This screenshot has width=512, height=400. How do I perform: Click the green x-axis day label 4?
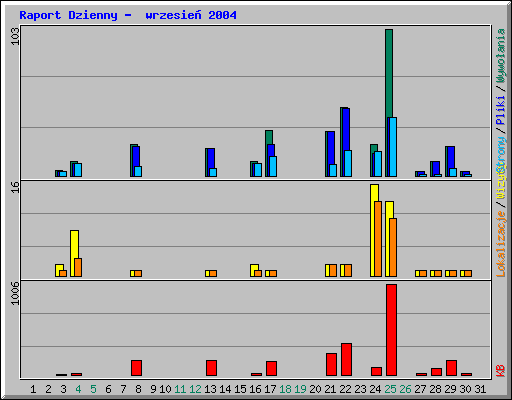point(78,389)
